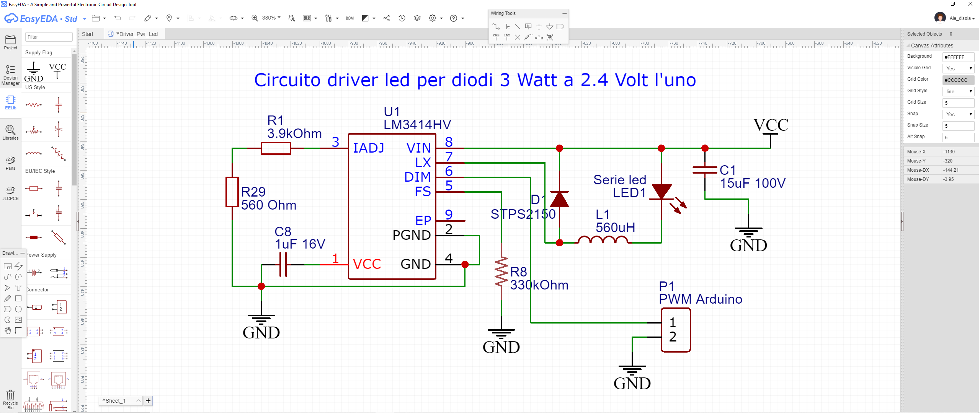This screenshot has height=413, width=980.
Task: Open the EELib sidebar panel
Action: (x=10, y=102)
